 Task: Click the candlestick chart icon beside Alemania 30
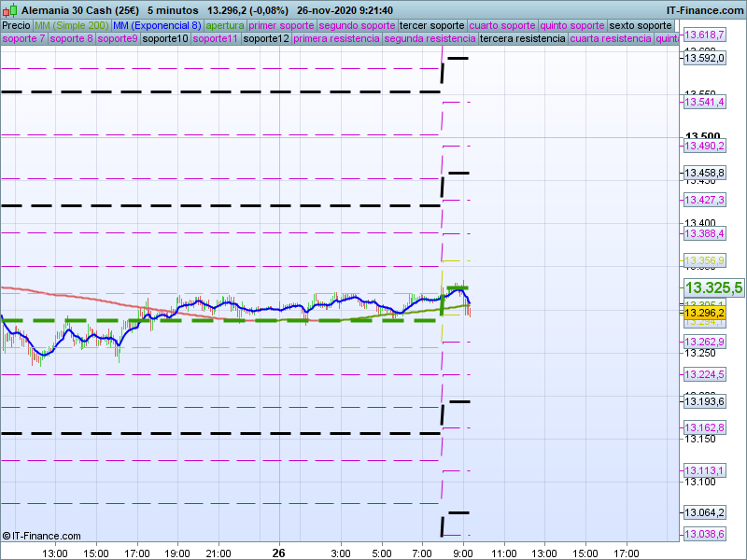[x=9, y=10]
